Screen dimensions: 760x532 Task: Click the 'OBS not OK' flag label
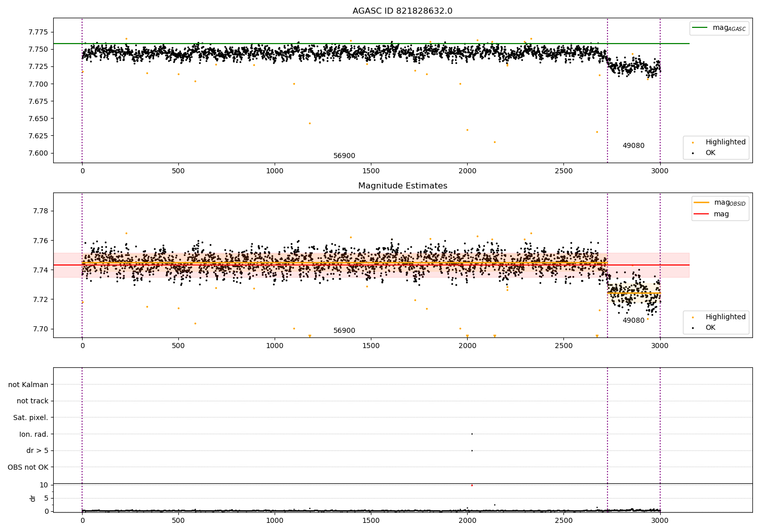(x=28, y=468)
